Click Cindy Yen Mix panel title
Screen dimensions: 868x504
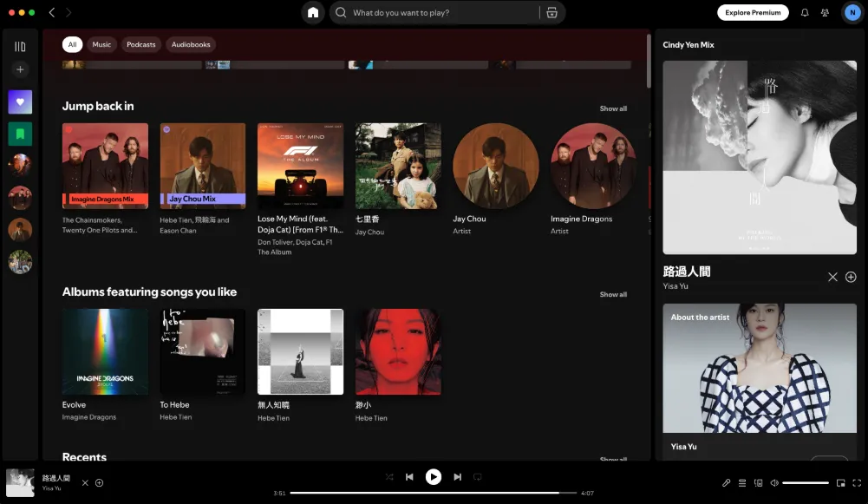point(689,45)
